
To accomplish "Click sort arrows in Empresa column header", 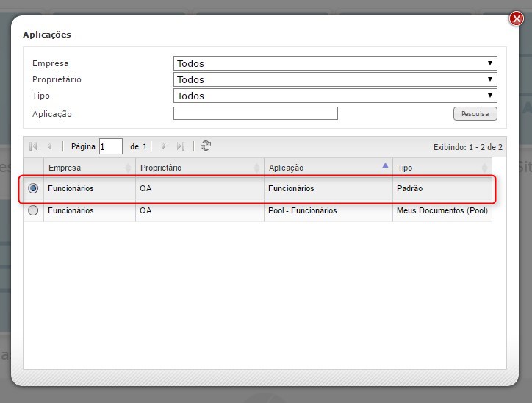I will tap(129, 168).
